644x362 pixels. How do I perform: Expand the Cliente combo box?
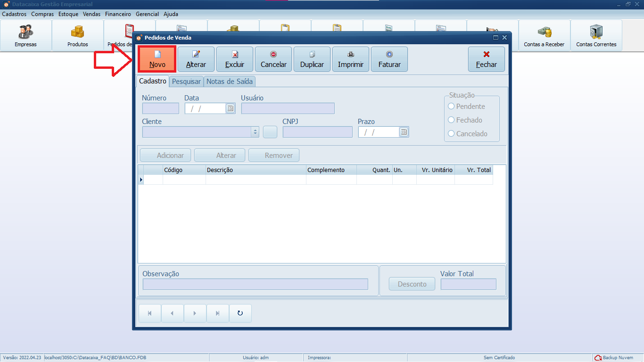(255, 132)
